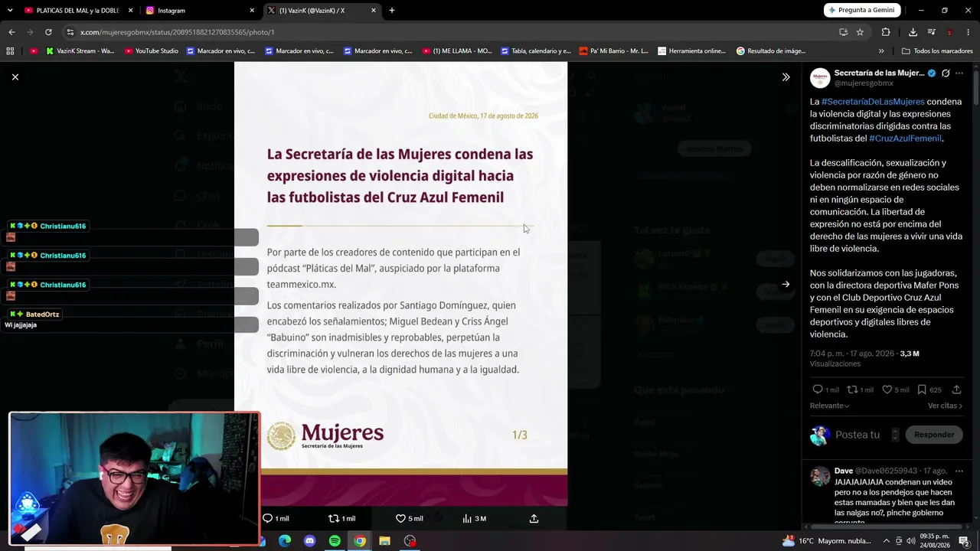Open the Chrome three-dot menu
Screen dimensions: 980x551
coord(969,32)
